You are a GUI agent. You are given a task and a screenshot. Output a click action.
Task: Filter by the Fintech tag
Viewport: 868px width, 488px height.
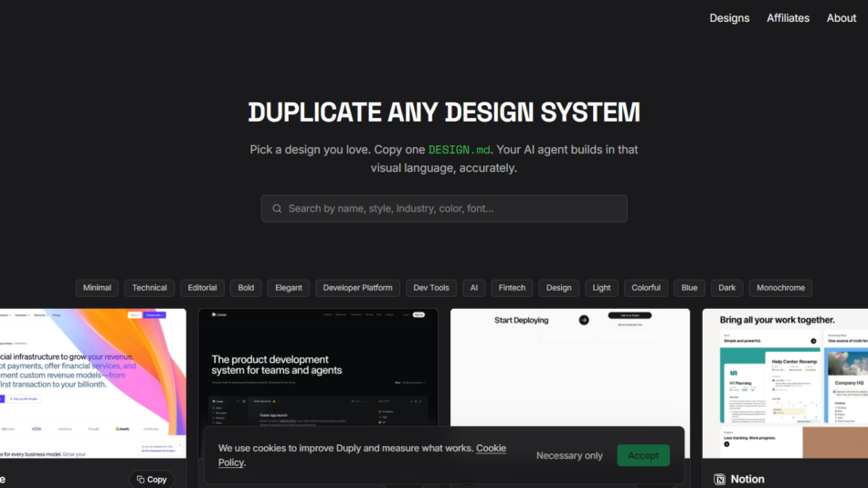point(512,288)
